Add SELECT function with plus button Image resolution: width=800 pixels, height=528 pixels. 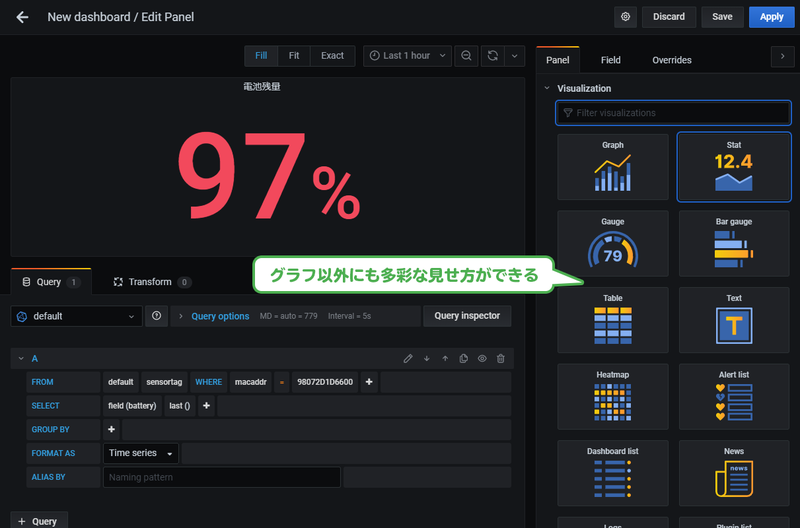point(206,406)
